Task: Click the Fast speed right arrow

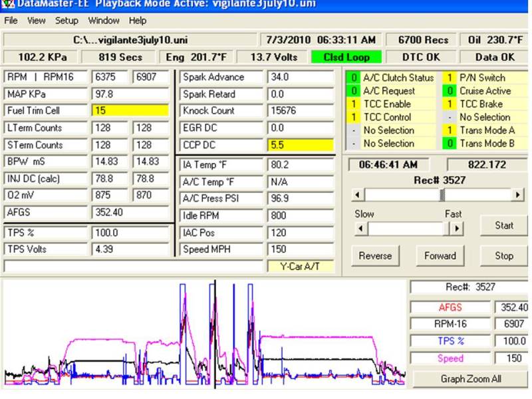Action: tap(457, 229)
